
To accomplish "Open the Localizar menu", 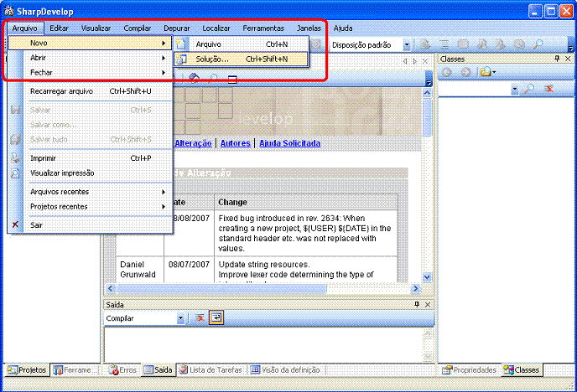I will point(216,28).
